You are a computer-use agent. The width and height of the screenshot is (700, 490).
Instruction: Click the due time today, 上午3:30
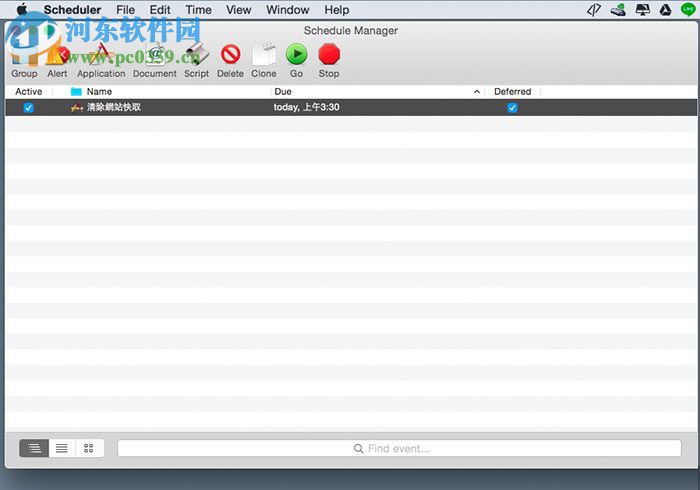[x=306, y=107]
